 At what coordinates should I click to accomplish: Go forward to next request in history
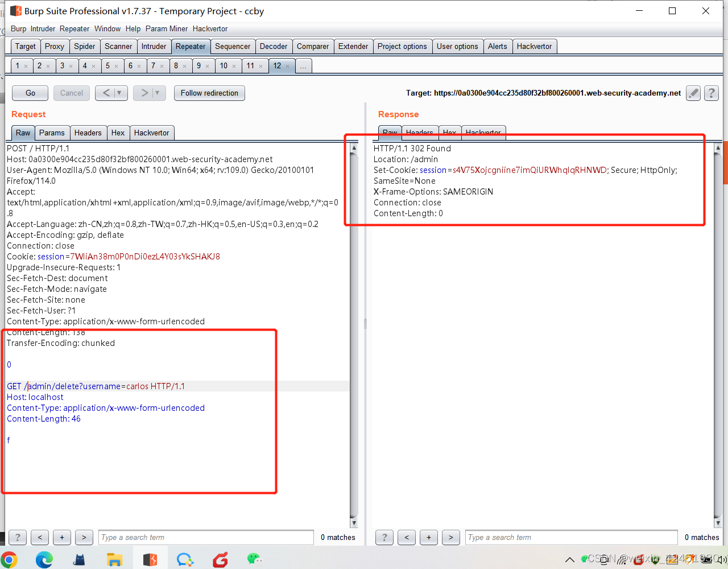click(x=144, y=93)
